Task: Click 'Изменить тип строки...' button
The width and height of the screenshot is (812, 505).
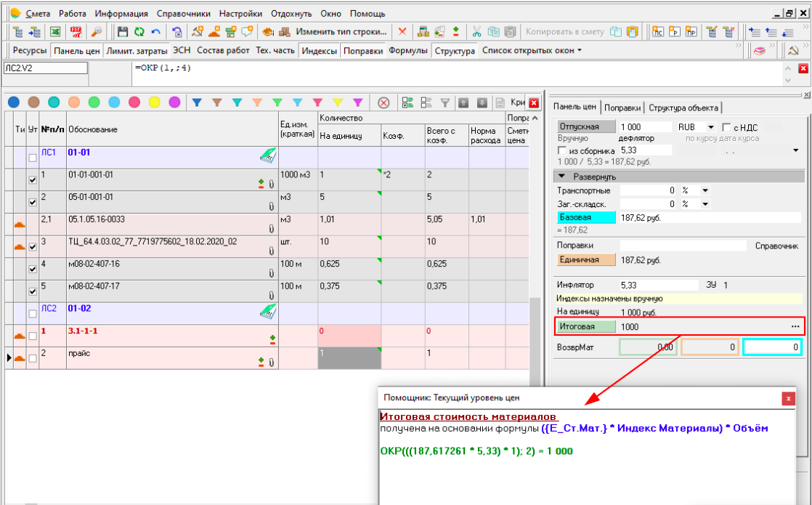Action: tap(341, 32)
